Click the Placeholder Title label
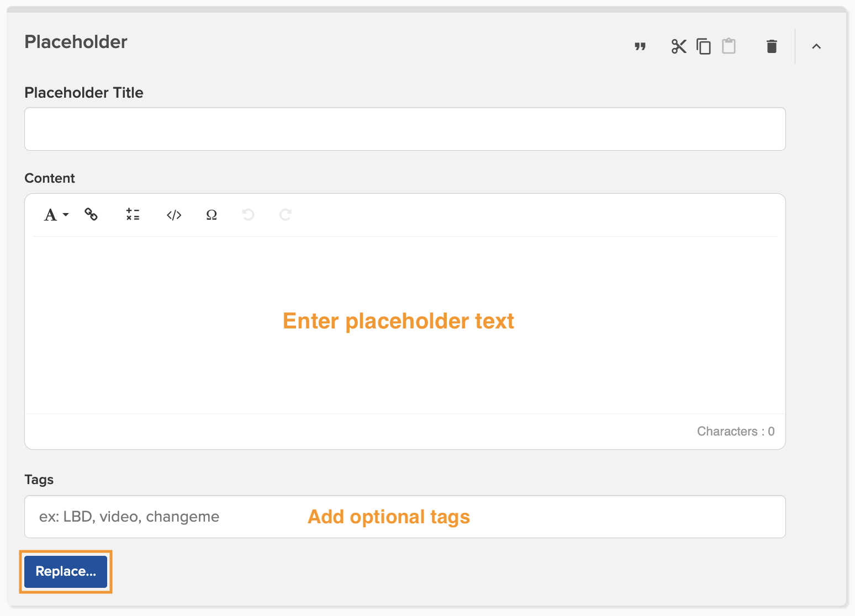 [84, 93]
